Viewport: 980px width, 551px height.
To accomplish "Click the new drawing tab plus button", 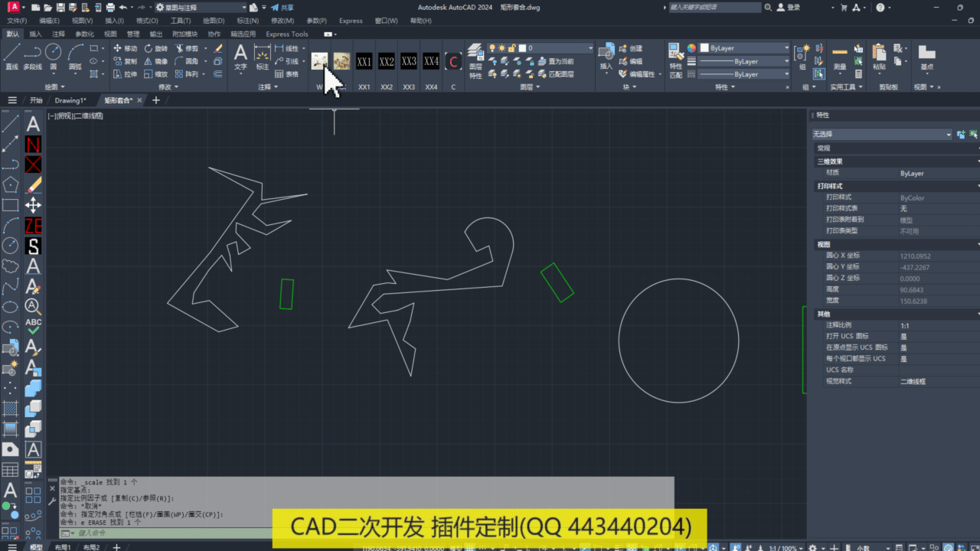I will 156,100.
